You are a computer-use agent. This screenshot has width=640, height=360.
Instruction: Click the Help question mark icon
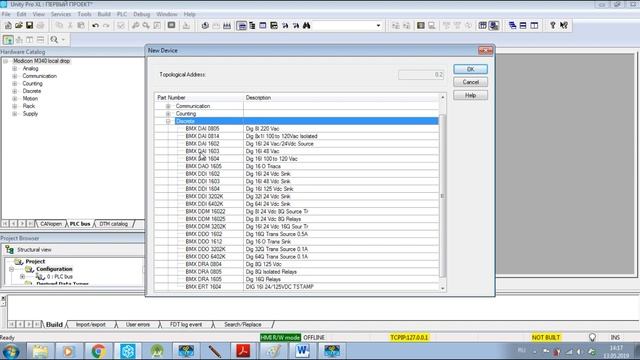(x=553, y=25)
